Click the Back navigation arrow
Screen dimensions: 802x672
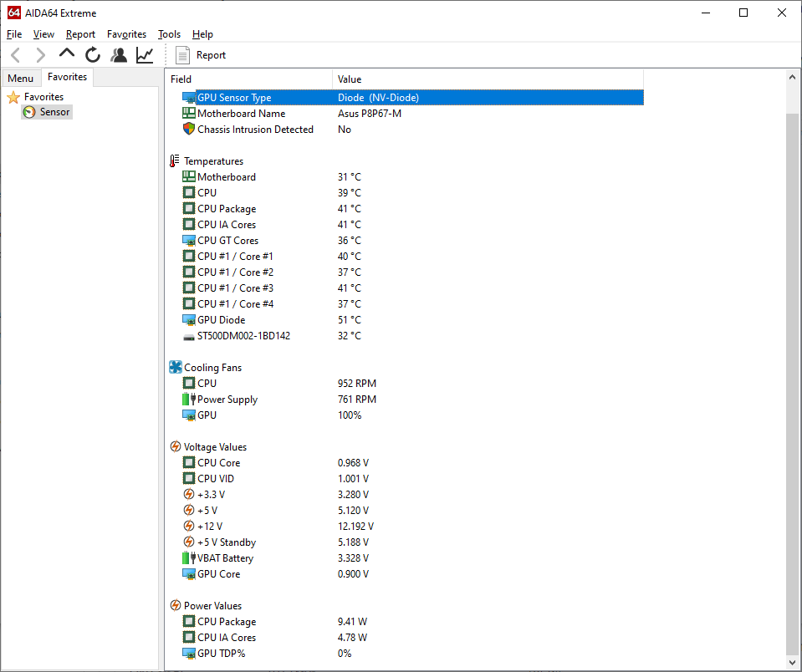click(x=16, y=55)
